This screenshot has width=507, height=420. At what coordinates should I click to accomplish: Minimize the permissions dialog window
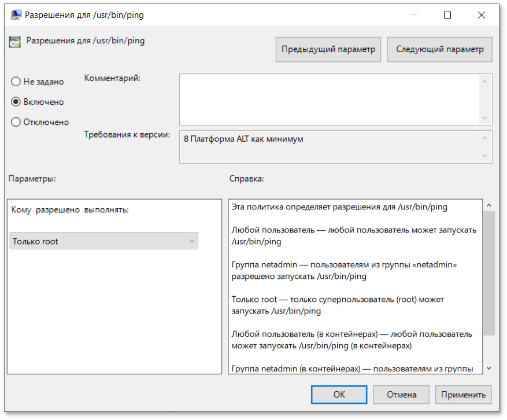[413, 16]
